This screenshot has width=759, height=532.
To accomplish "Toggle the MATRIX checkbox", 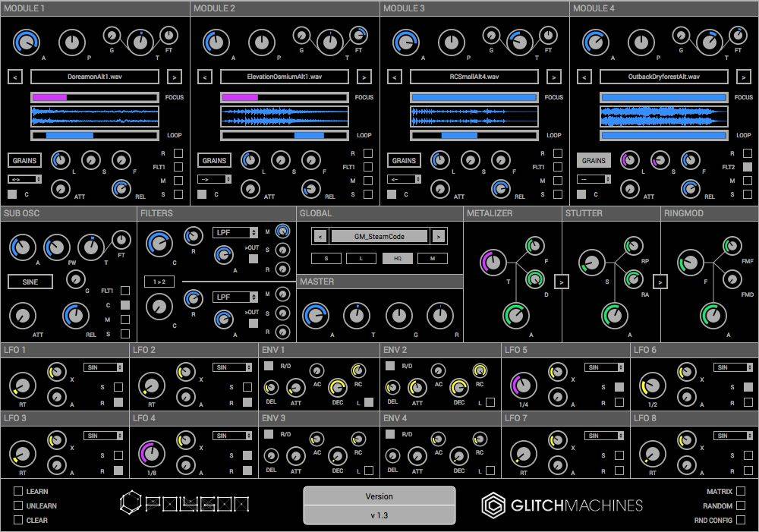I will [x=740, y=491].
